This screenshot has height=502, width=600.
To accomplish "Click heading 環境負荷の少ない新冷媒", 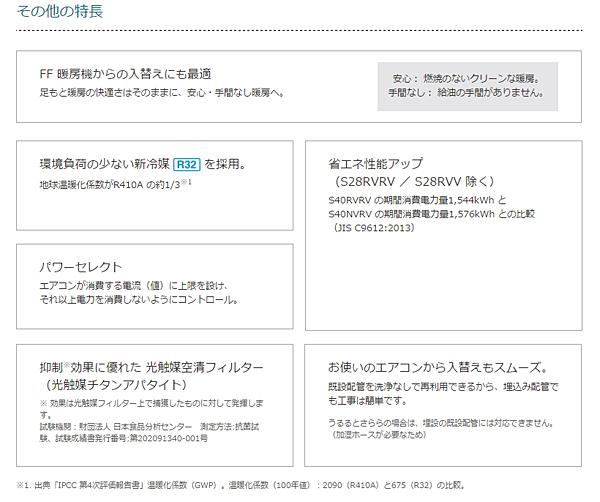I will [x=104, y=164].
